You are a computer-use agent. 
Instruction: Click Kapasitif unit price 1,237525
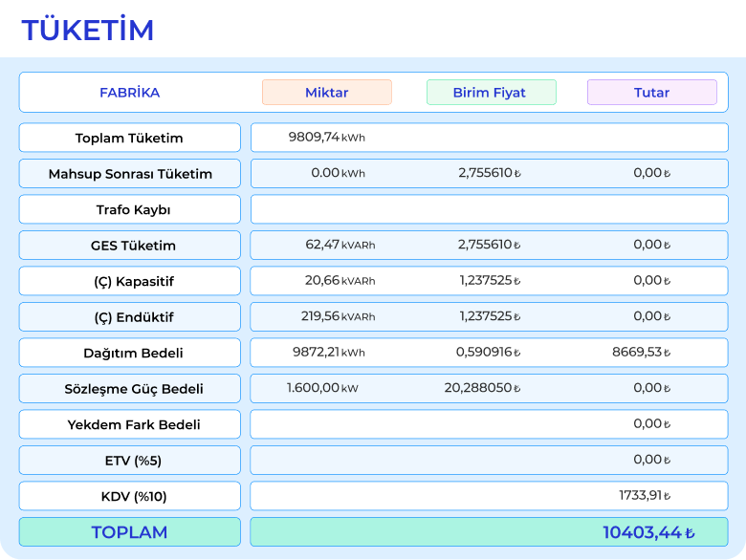point(490,280)
